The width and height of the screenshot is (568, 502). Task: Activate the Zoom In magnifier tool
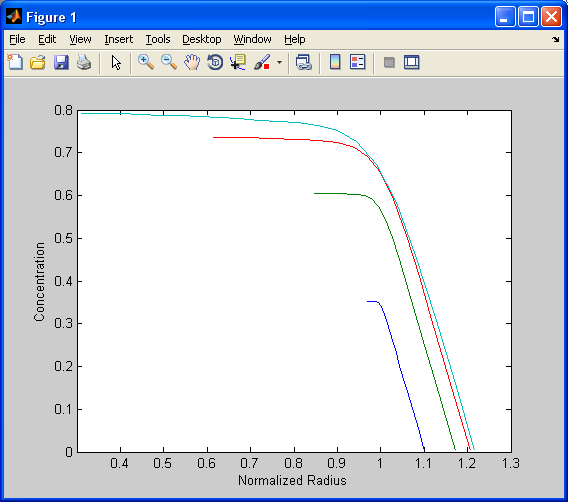tap(146, 62)
